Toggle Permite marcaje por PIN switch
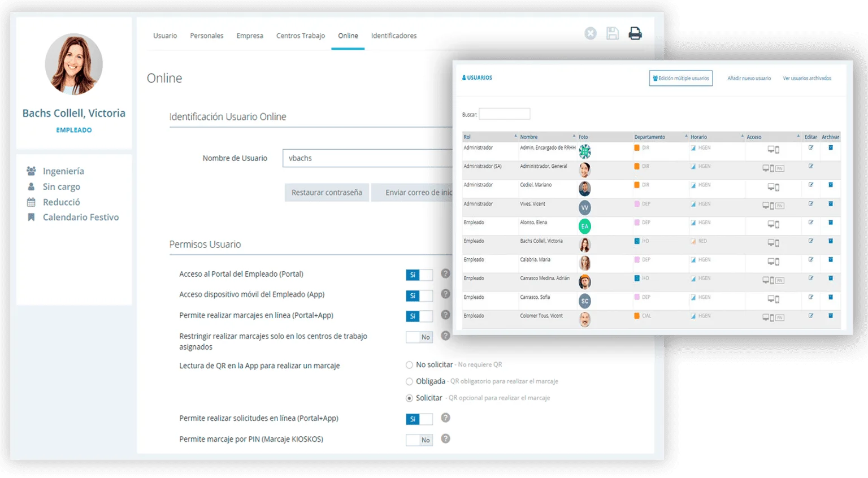868x478 pixels. click(419, 440)
